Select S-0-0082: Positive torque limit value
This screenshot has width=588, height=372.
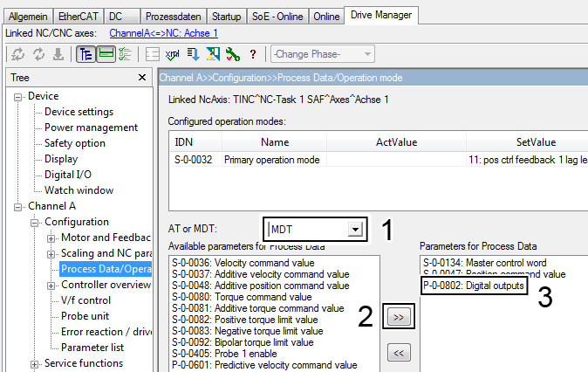245,320
